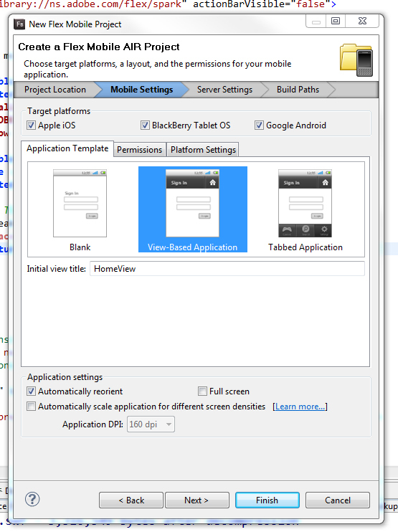Select the Mobile Settings step
Image resolution: width=398 pixels, height=532 pixels.
[x=141, y=90]
